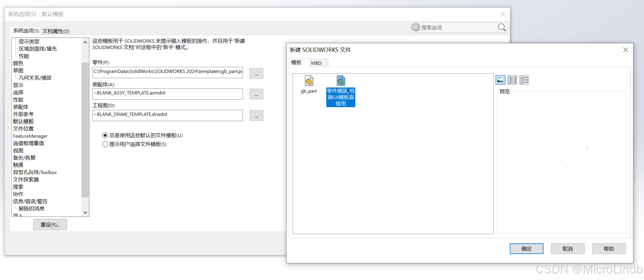Select 显示类型 in options tree

[x=29, y=41]
